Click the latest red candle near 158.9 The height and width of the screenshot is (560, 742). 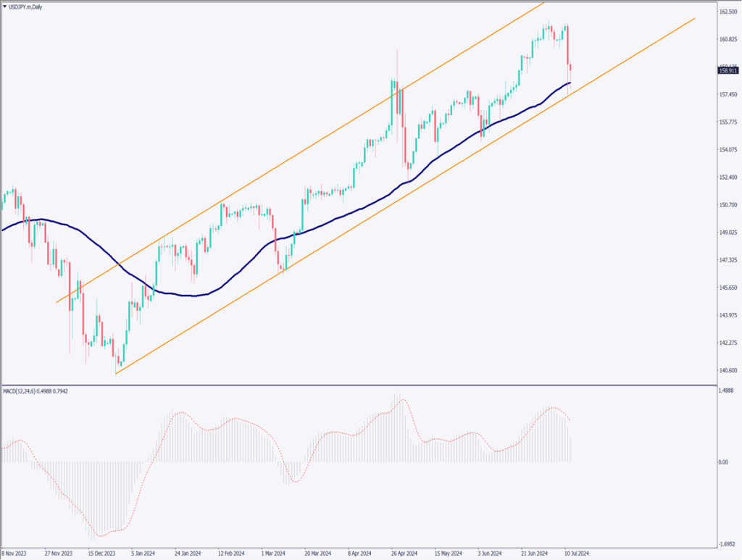(571, 70)
